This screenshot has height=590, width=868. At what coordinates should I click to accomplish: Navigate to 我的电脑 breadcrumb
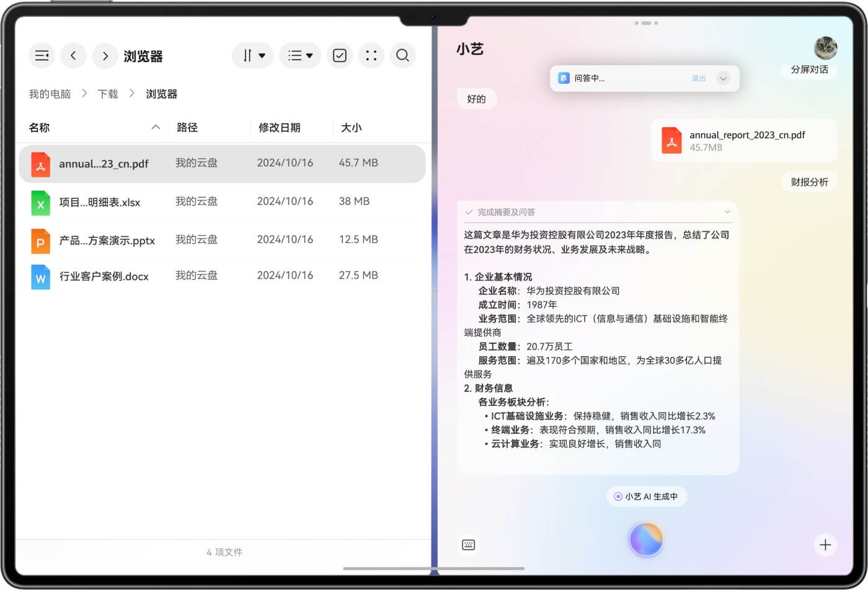pyautogui.click(x=50, y=94)
